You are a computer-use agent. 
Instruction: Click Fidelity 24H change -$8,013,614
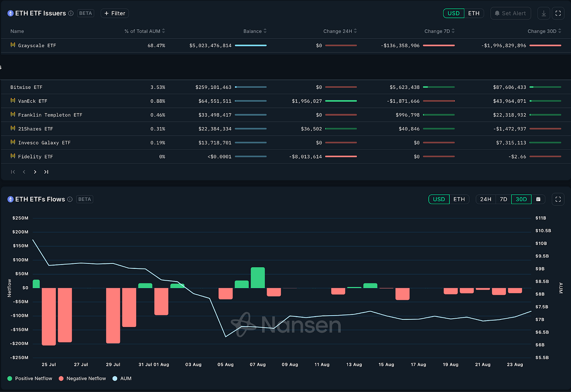(x=306, y=156)
